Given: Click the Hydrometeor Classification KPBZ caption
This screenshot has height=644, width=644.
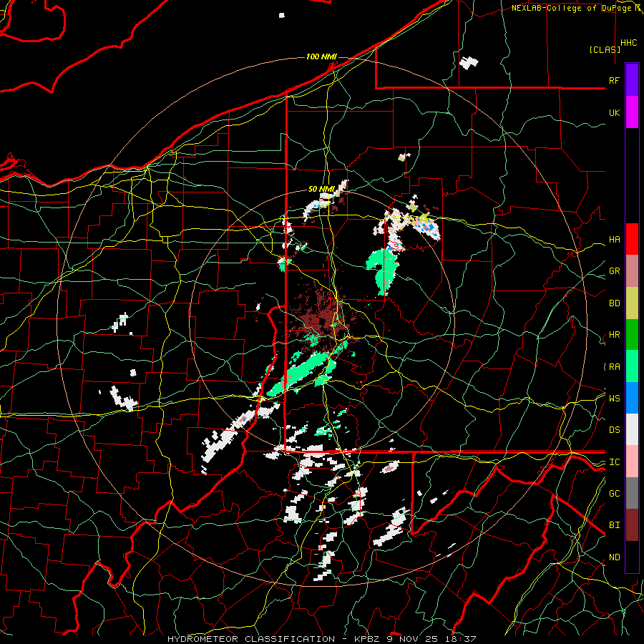Looking at the screenshot, I should (x=321, y=639).
